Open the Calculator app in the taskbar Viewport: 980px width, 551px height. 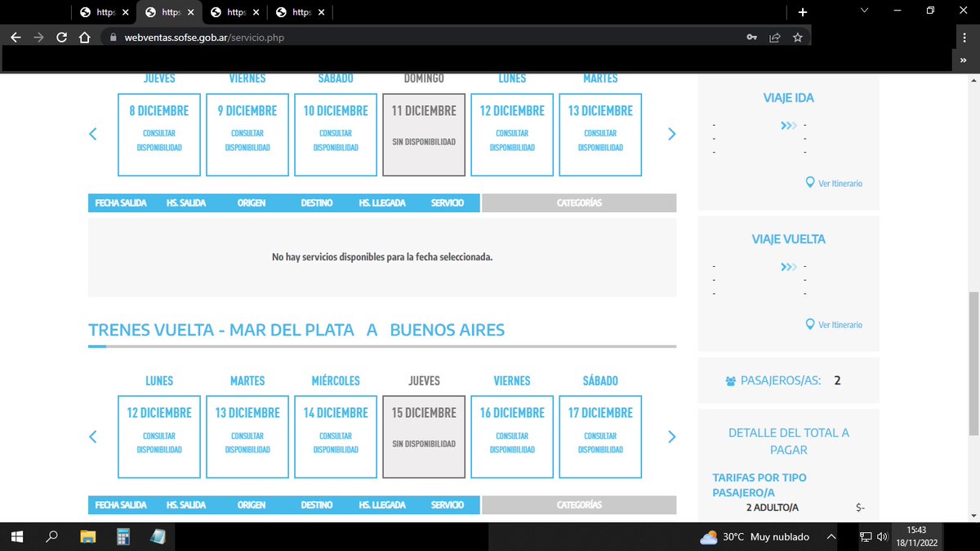pyautogui.click(x=123, y=537)
